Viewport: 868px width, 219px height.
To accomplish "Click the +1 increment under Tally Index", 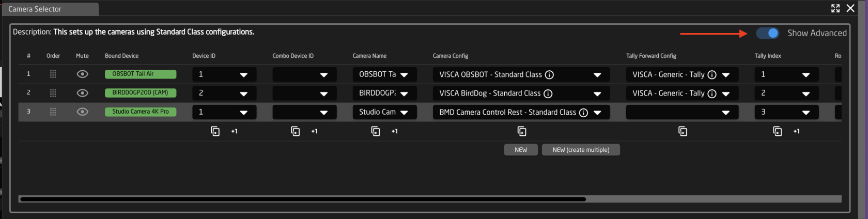I will [x=796, y=131].
